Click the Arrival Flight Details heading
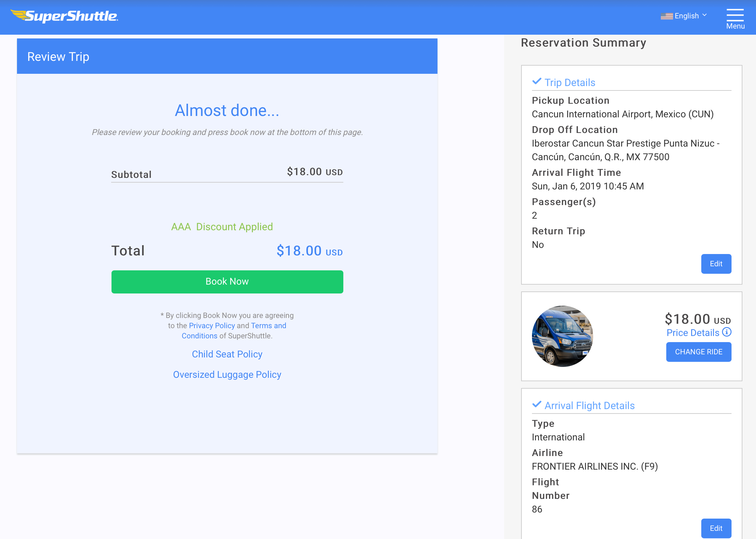 (589, 406)
